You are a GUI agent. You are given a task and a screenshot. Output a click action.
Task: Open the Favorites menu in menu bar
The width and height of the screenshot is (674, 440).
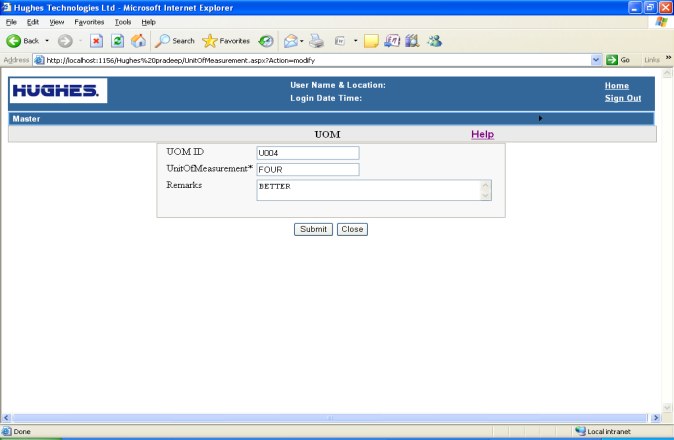[90, 21]
